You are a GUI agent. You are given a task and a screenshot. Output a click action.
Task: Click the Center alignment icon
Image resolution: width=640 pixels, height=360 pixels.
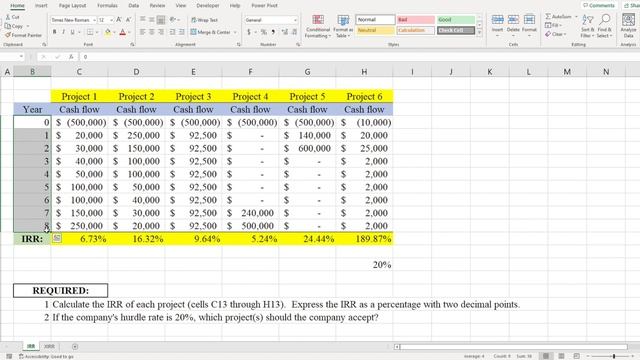click(152, 32)
